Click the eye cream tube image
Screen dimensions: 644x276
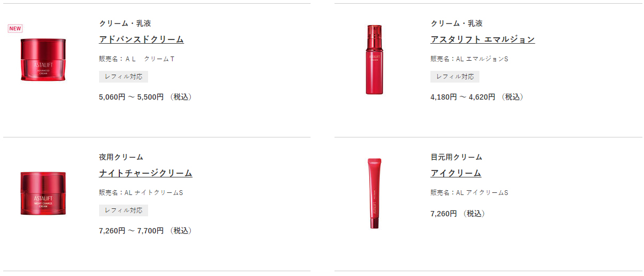[x=374, y=193]
